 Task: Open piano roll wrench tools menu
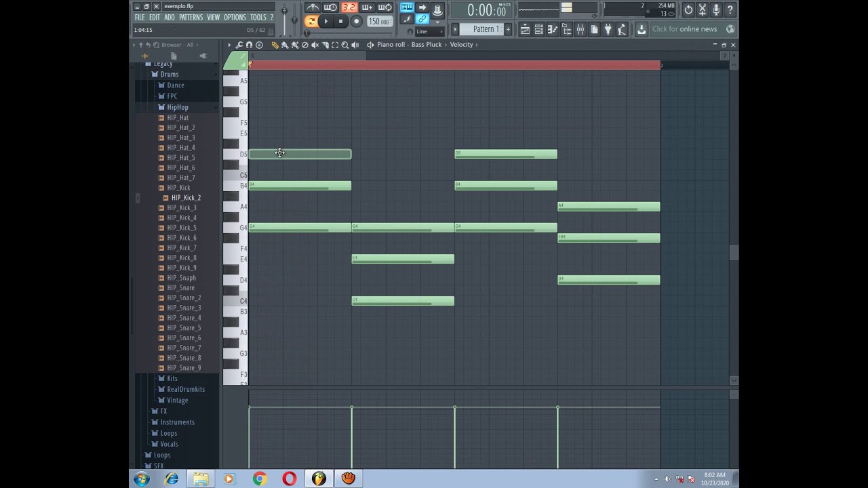tap(239, 45)
